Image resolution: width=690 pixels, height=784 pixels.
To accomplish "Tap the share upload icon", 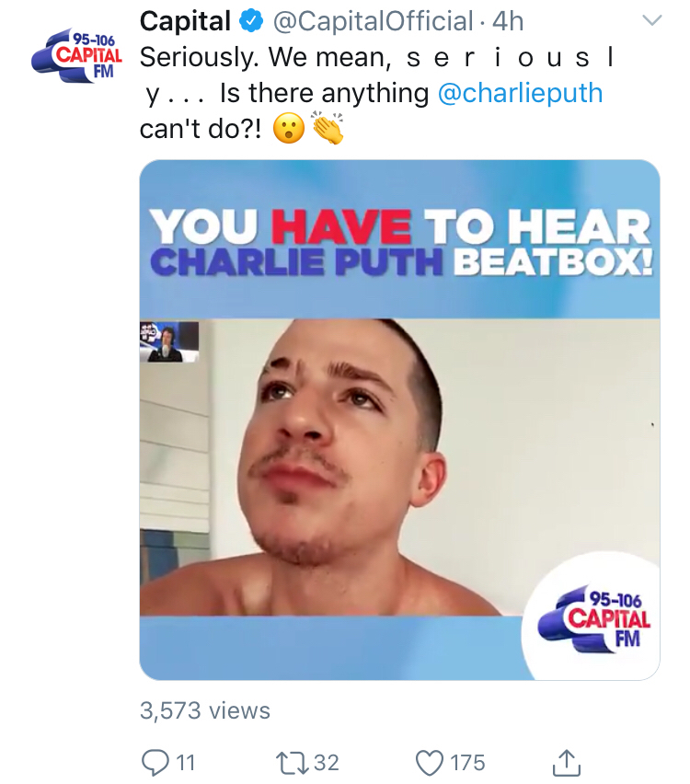I will pos(567,763).
